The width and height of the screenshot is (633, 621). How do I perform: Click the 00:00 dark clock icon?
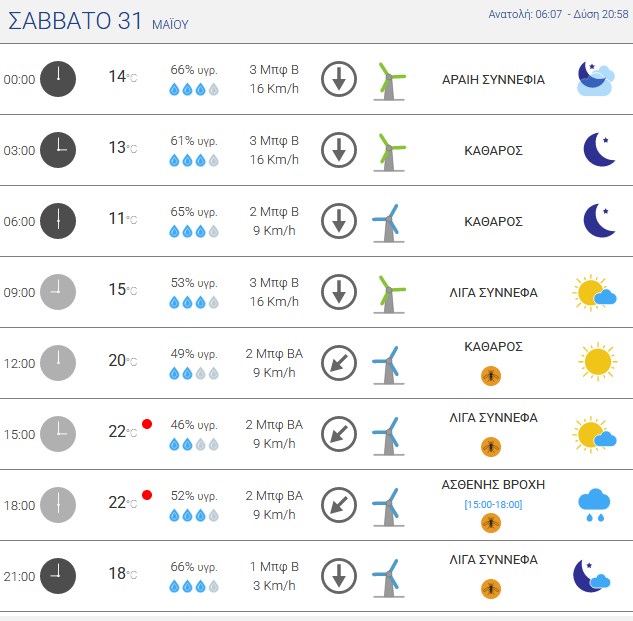[x=58, y=79]
